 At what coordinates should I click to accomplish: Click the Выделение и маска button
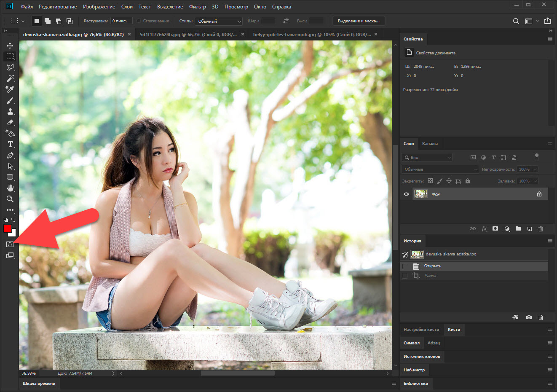(x=359, y=21)
